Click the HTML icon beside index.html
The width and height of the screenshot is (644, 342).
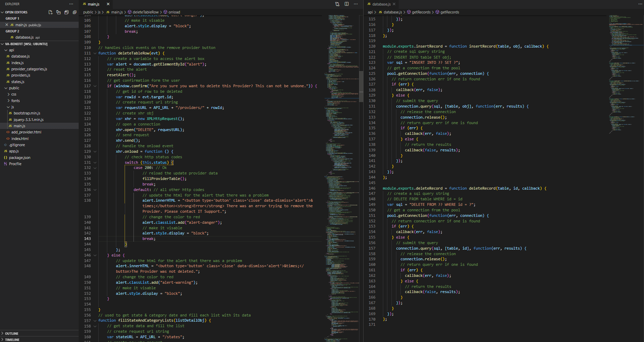(x=8, y=139)
